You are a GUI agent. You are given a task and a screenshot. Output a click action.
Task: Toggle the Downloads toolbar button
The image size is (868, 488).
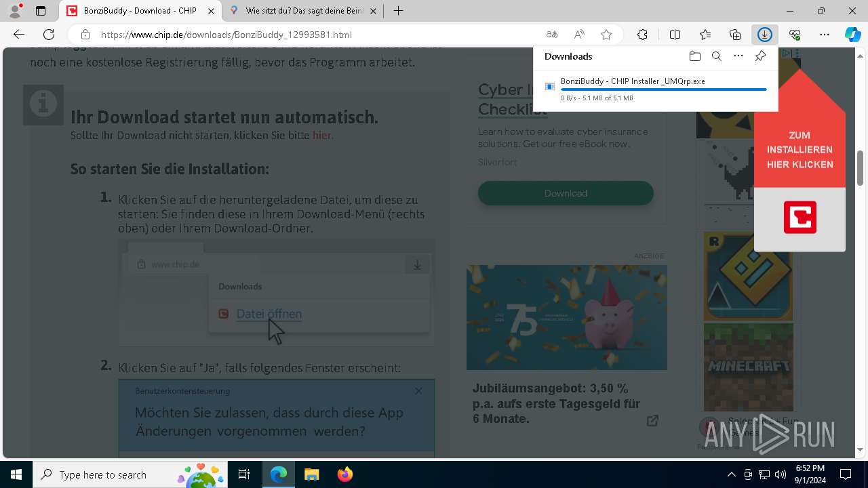[765, 35]
